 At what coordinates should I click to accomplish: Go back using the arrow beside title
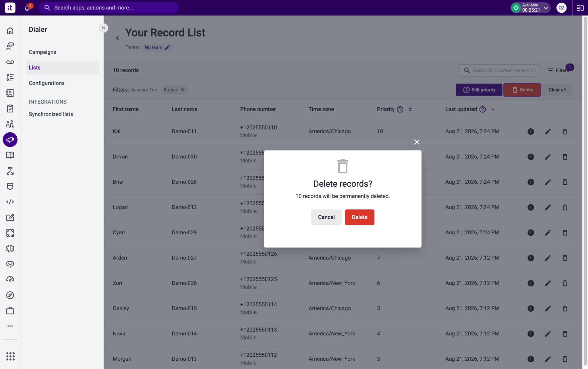117,38
